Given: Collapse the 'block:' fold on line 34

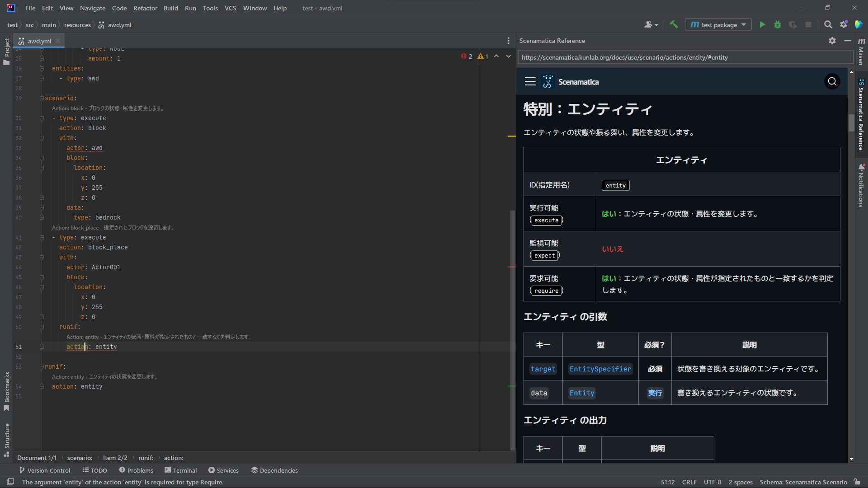Looking at the screenshot, I should click(x=42, y=158).
